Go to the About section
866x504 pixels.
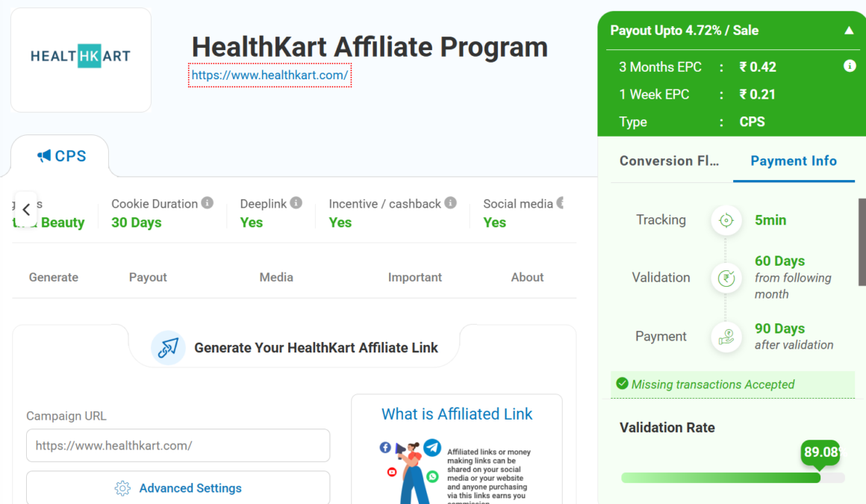[527, 277]
